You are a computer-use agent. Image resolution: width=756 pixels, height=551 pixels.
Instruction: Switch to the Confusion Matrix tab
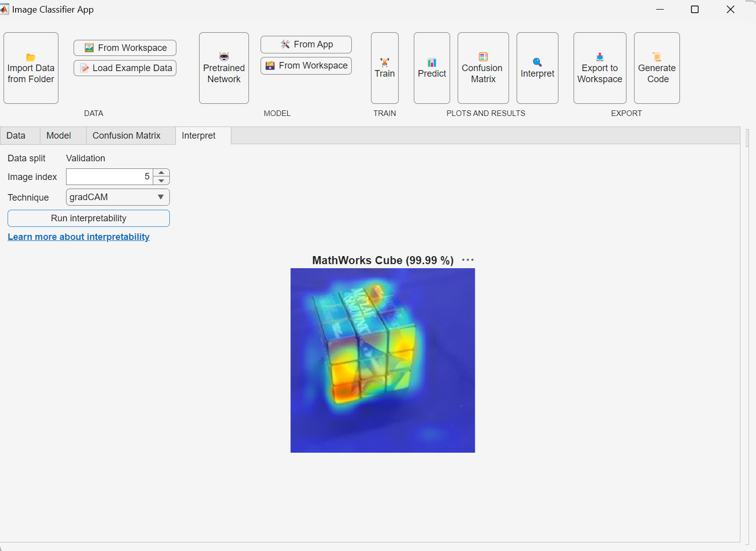[127, 136]
